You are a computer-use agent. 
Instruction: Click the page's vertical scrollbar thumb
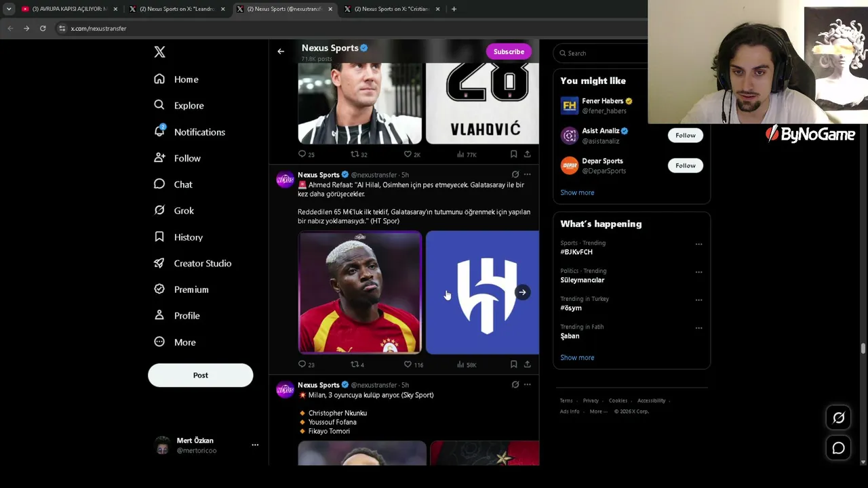pos(863,348)
